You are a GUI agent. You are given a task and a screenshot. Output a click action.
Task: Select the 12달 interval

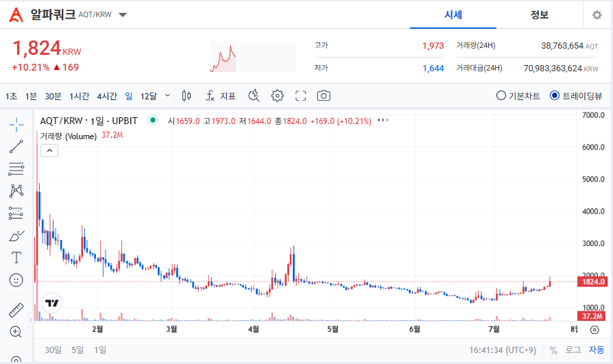(149, 96)
